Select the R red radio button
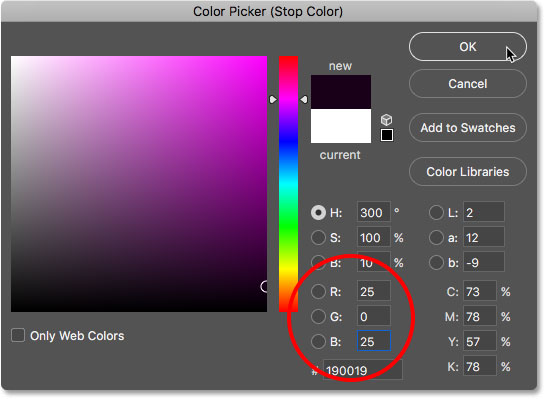 coord(318,292)
